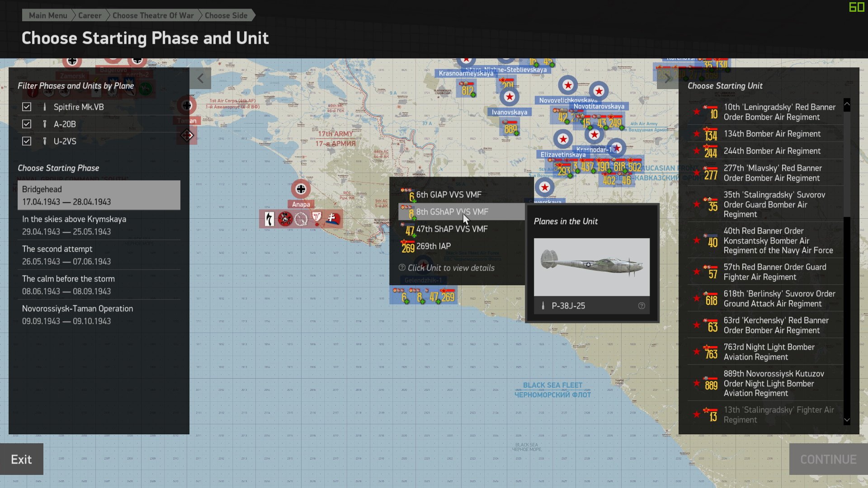Click unit 812 icon on the map
The image size is (868, 488).
[467, 89]
